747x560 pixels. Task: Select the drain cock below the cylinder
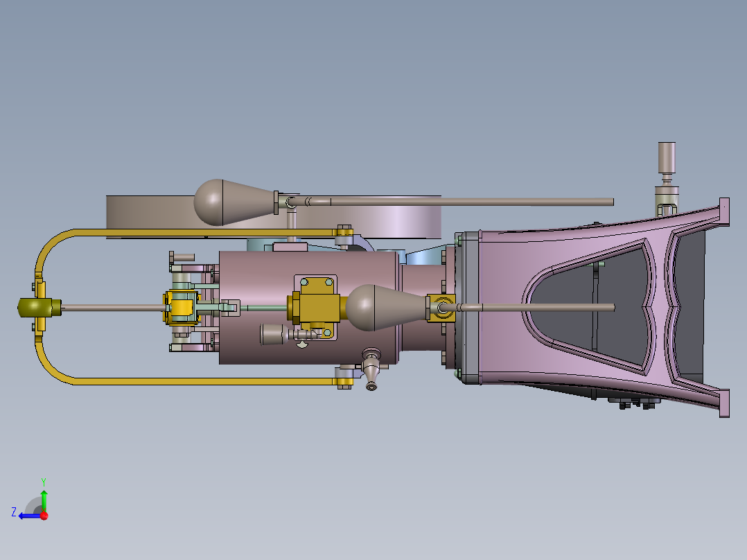tap(371, 368)
